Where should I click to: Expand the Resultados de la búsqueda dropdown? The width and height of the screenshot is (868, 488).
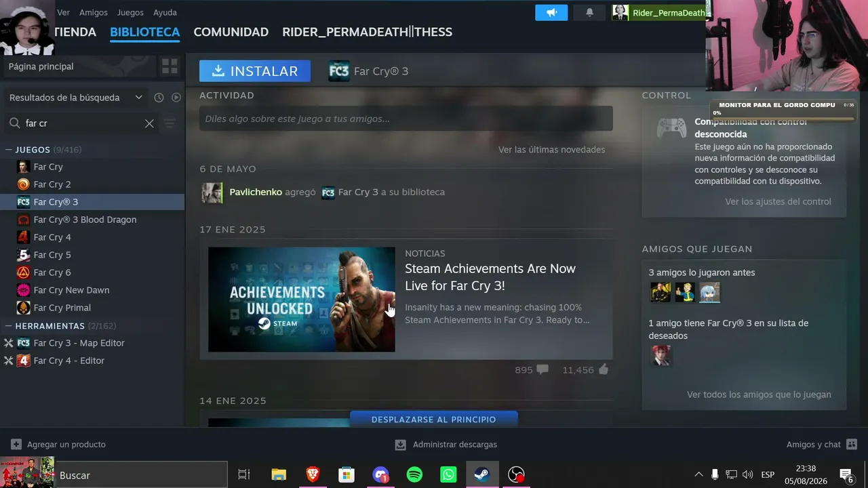[75, 98]
